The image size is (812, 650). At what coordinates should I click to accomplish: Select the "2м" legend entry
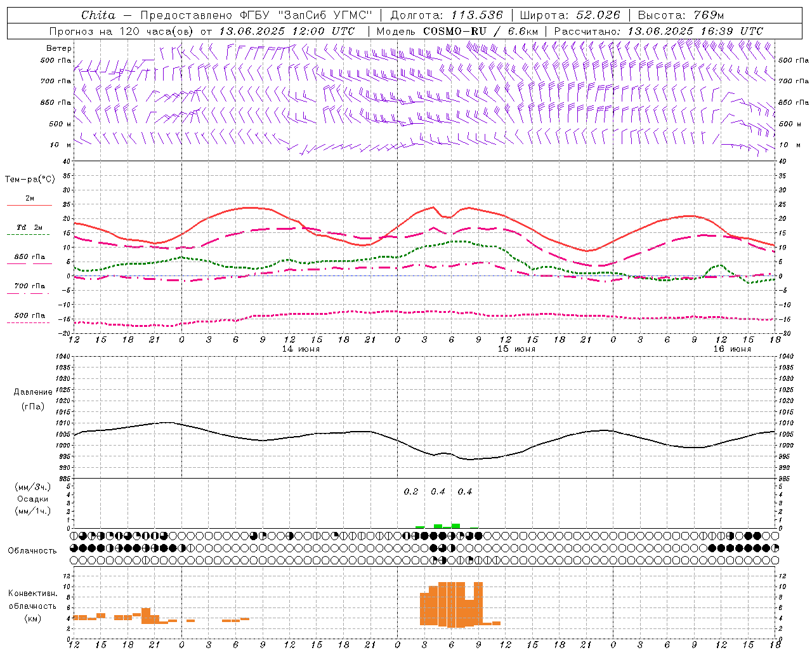click(30, 199)
